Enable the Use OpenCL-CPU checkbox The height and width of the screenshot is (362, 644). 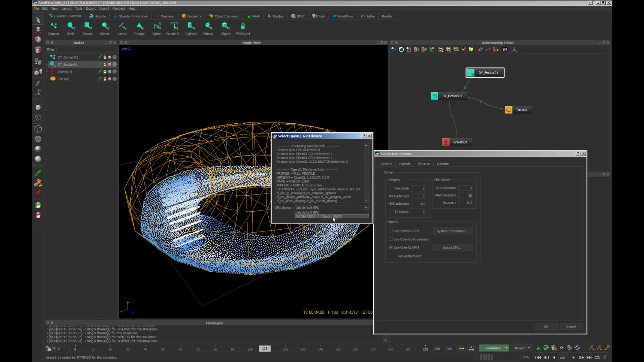tap(391, 231)
